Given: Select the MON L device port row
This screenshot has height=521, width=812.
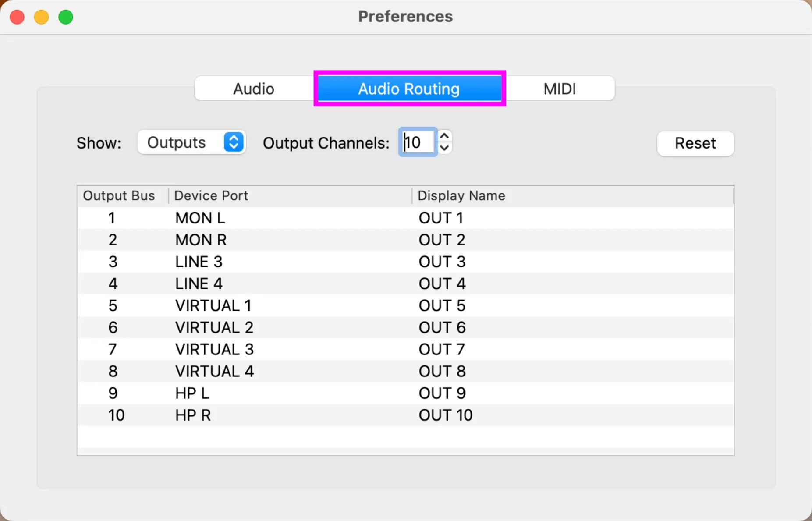Looking at the screenshot, I should pyautogui.click(x=200, y=218).
